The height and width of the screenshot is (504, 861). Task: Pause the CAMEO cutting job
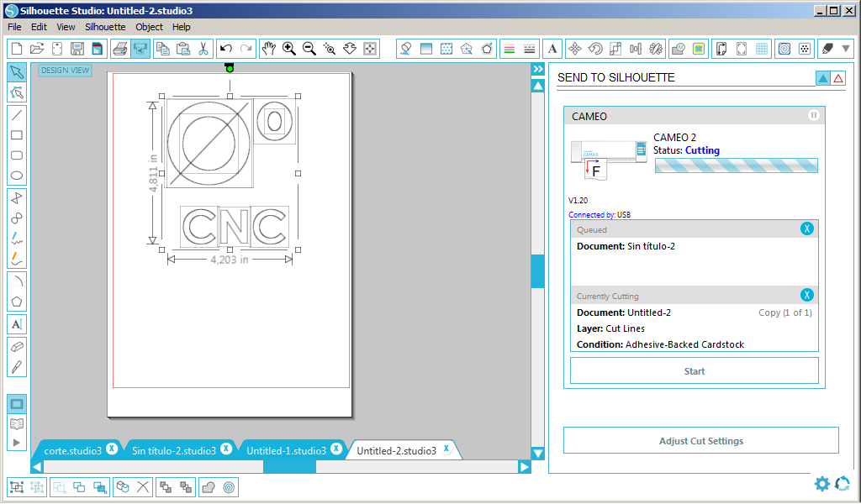point(814,115)
